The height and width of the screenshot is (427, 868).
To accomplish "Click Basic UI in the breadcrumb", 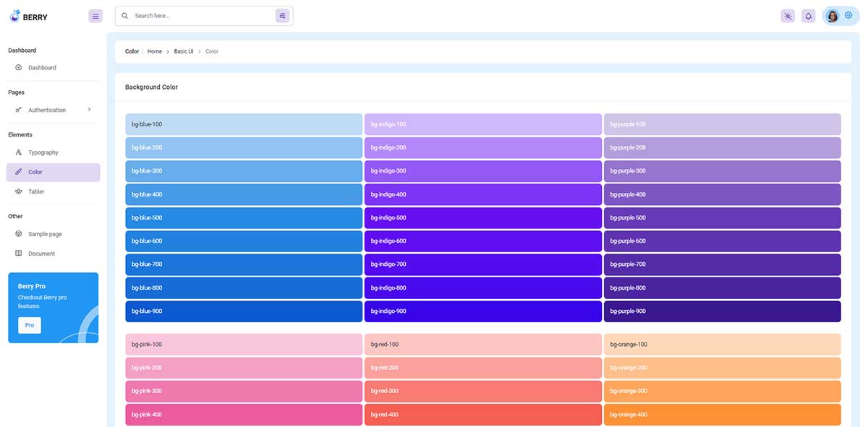I will (182, 51).
